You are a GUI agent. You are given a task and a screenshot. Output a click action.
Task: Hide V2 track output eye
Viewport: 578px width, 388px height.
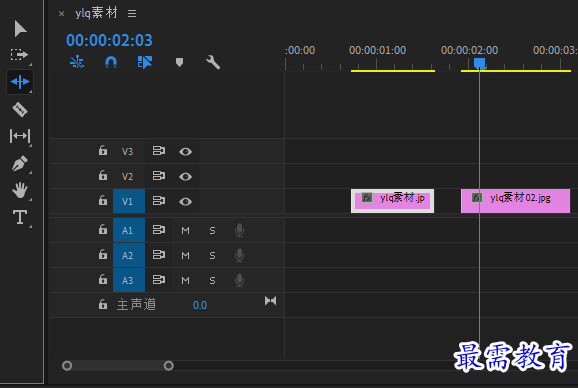click(x=185, y=176)
